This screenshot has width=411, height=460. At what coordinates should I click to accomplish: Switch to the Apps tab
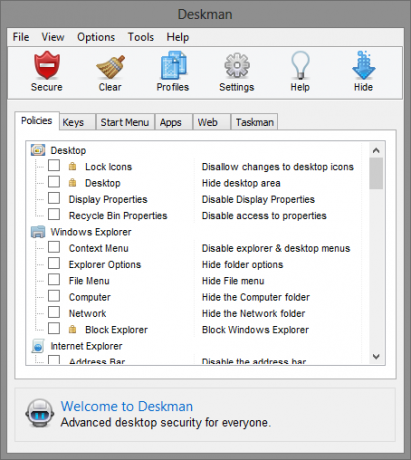pyautogui.click(x=173, y=122)
